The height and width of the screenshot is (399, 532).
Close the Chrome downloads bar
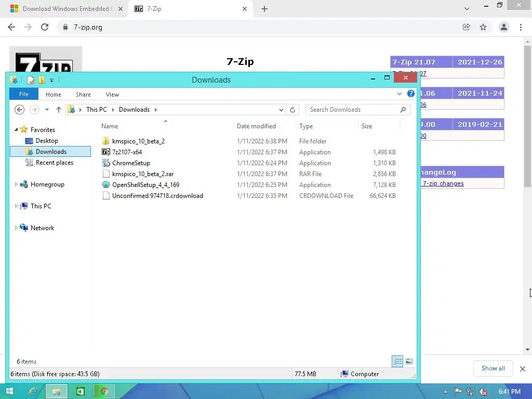pyautogui.click(x=523, y=369)
